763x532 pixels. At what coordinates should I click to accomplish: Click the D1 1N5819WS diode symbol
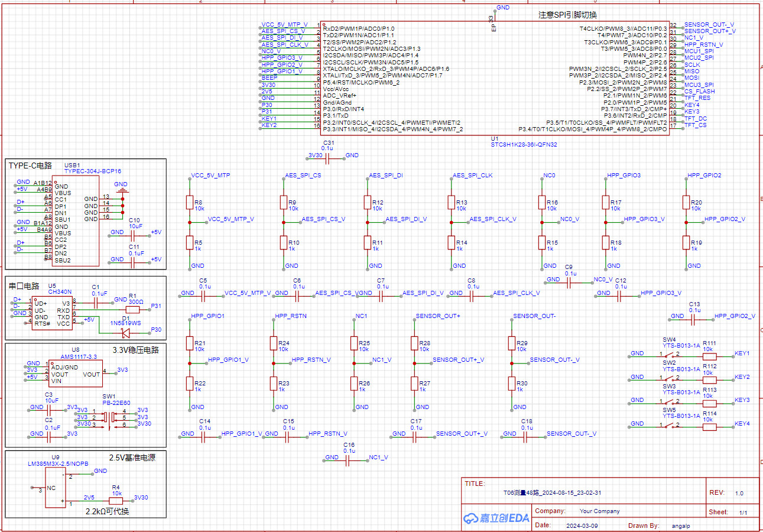125,329
